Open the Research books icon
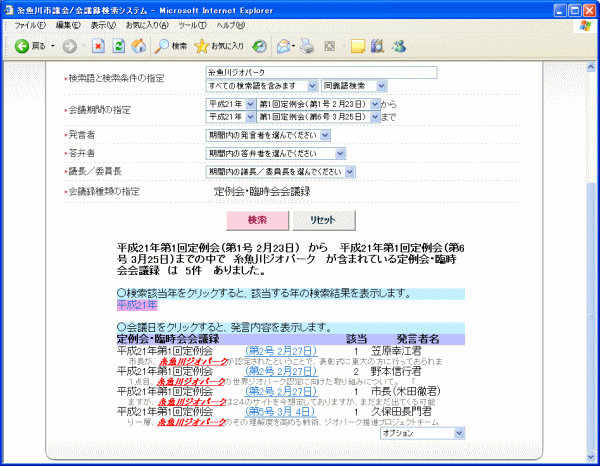 pos(377,46)
